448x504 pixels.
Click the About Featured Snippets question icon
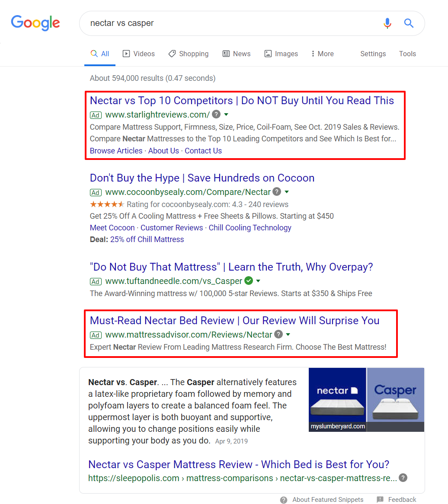click(x=284, y=500)
